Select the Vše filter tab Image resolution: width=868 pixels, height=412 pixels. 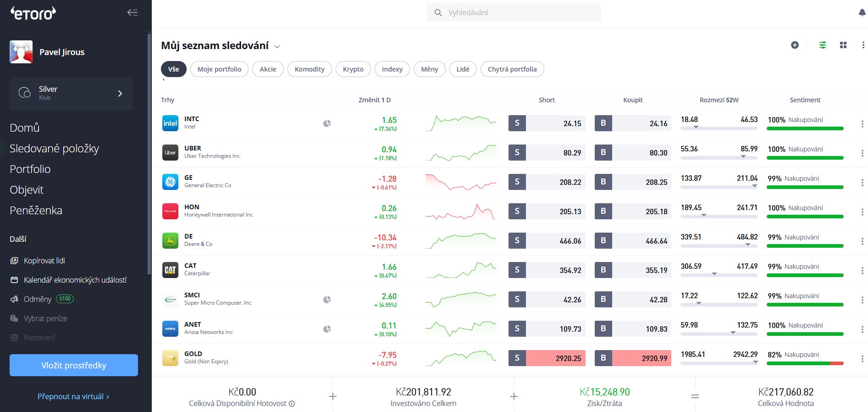click(174, 69)
